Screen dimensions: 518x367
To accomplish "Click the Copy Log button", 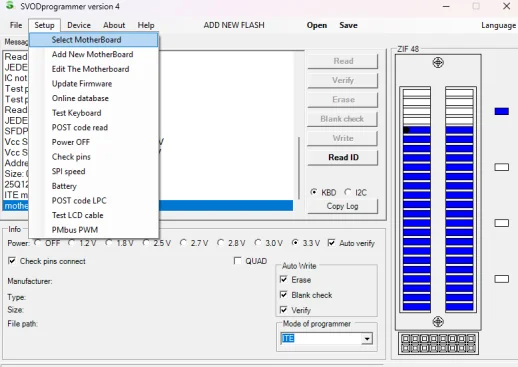I will [343, 206].
